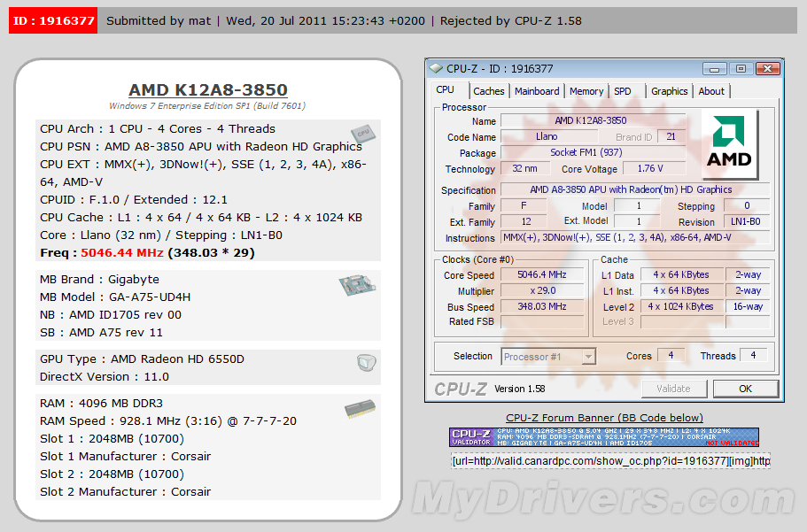
Task: Click the Core Speed field 5046.4 MHz
Action: pos(542,274)
